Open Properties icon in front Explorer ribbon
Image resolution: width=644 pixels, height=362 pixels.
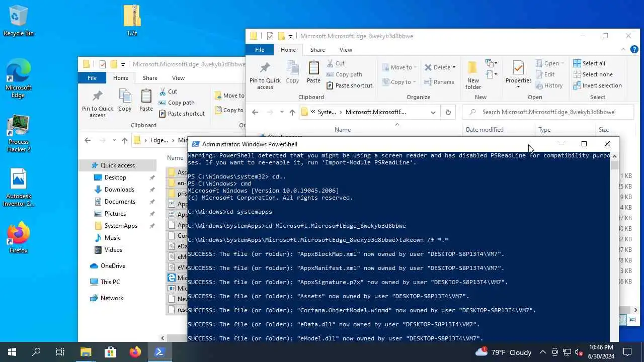click(x=518, y=67)
